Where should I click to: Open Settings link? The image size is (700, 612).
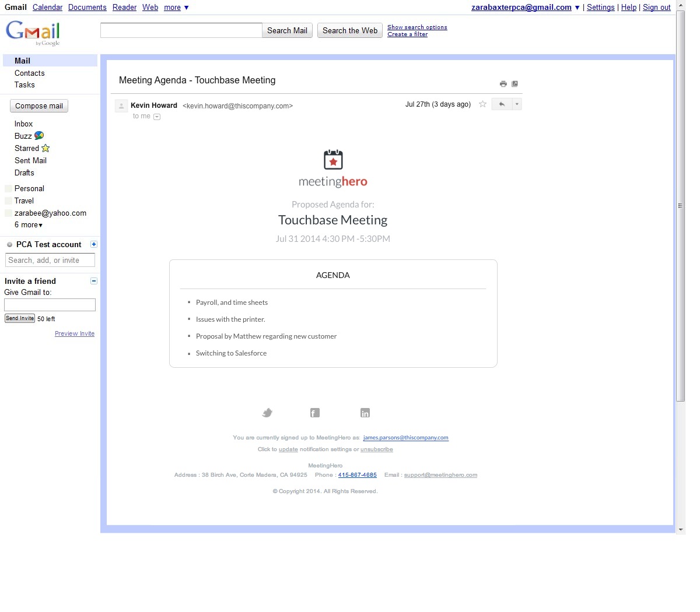600,8
